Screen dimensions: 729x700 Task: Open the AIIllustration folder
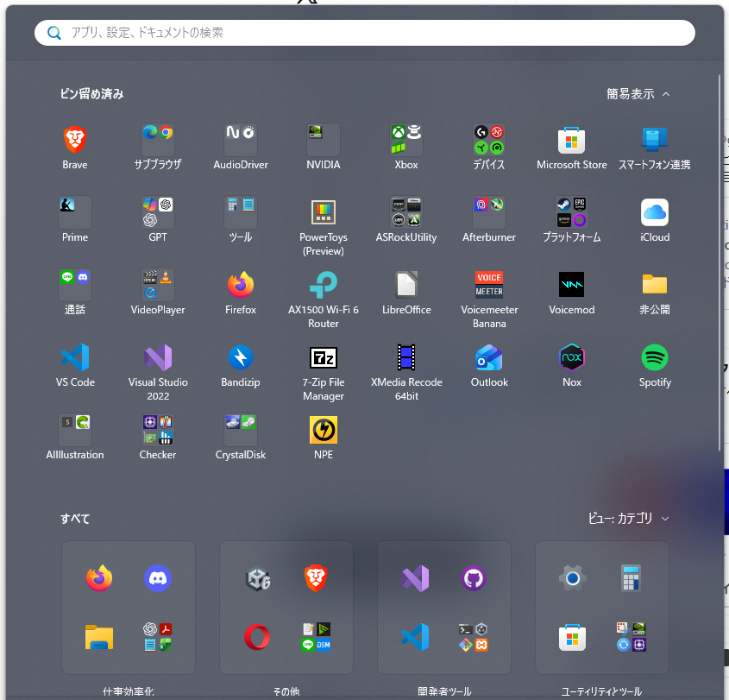(x=75, y=430)
